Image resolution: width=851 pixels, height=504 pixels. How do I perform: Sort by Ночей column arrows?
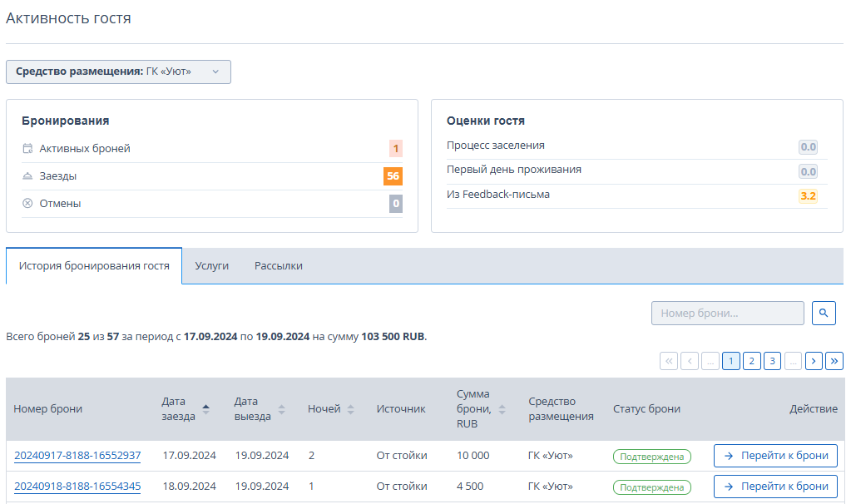(350, 409)
